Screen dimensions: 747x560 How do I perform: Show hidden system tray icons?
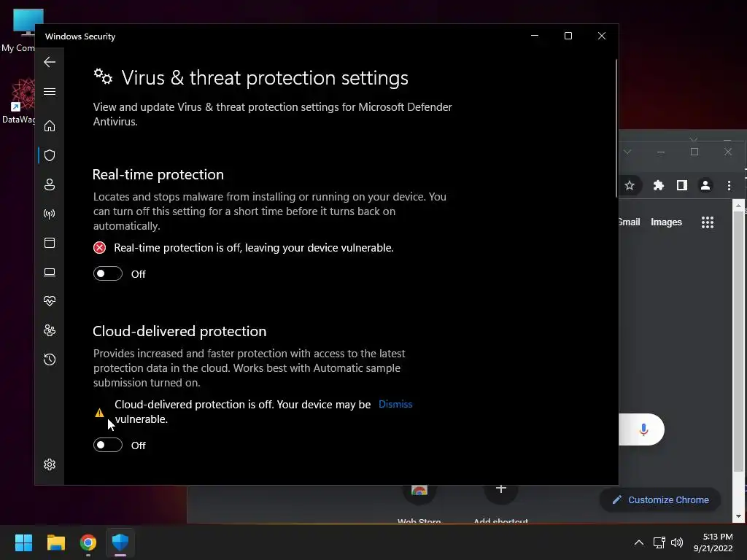click(639, 542)
